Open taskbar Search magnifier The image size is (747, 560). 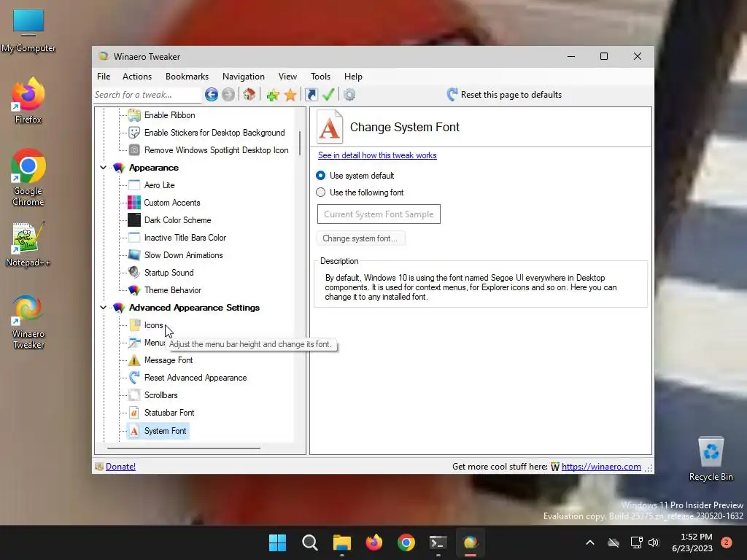[309, 542]
